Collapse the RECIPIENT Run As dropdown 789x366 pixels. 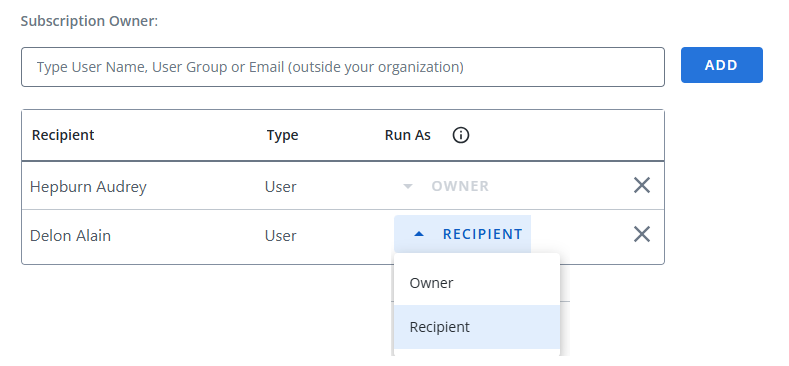point(462,234)
